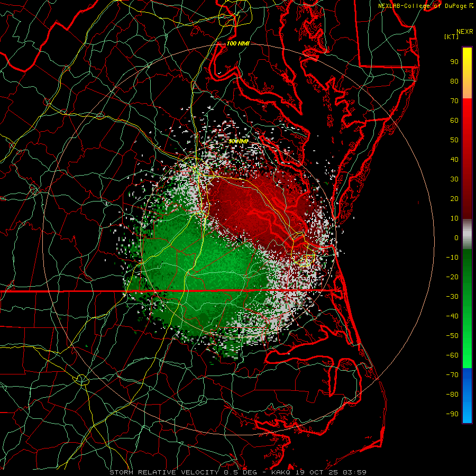Click the "30" value on velocity scale
Screen dimensions: 476x476
point(454,179)
